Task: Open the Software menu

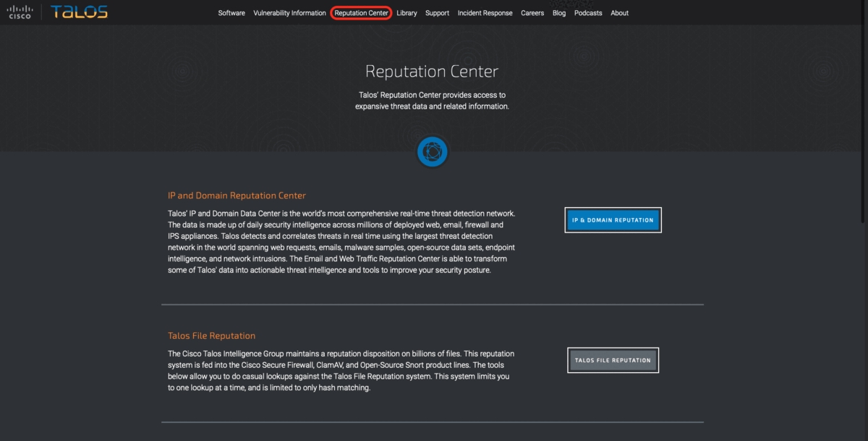Action: click(x=231, y=13)
